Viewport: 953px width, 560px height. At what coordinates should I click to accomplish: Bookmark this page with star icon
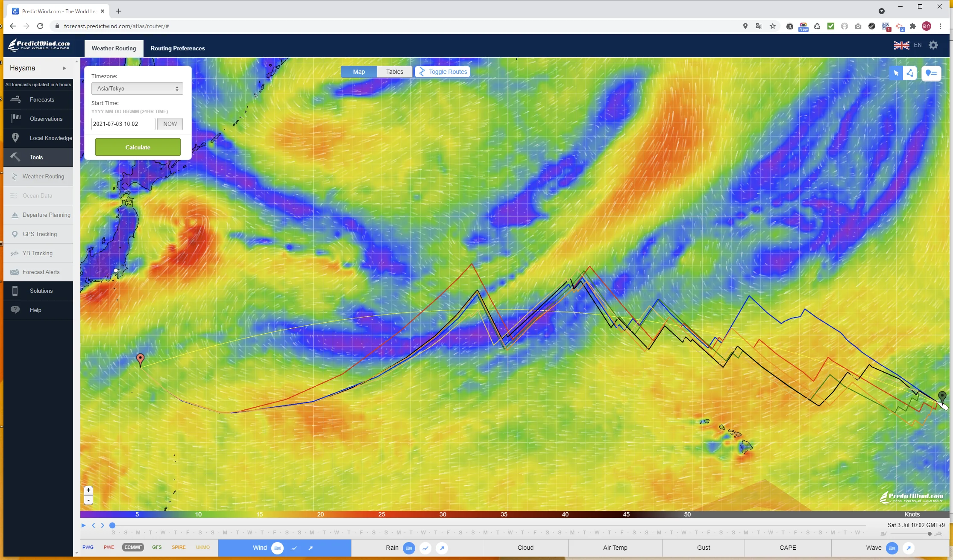[x=773, y=26]
